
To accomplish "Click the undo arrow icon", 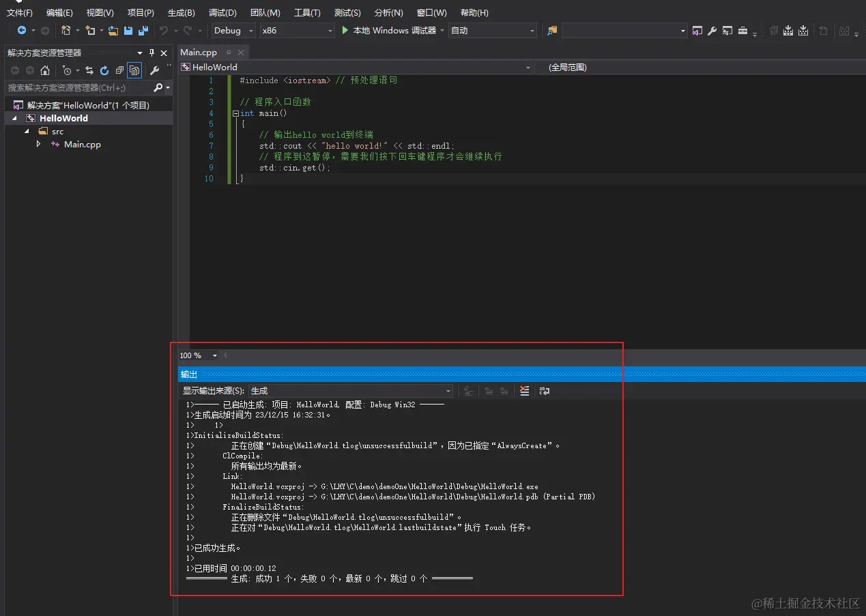I will click(163, 30).
